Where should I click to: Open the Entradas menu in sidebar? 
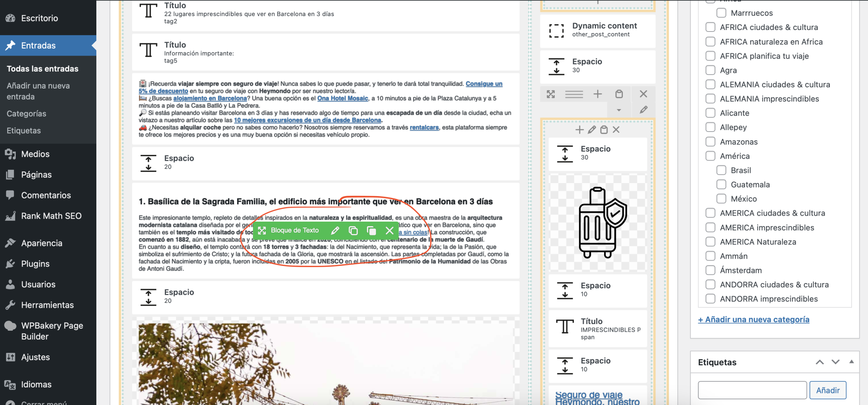pos(48,45)
